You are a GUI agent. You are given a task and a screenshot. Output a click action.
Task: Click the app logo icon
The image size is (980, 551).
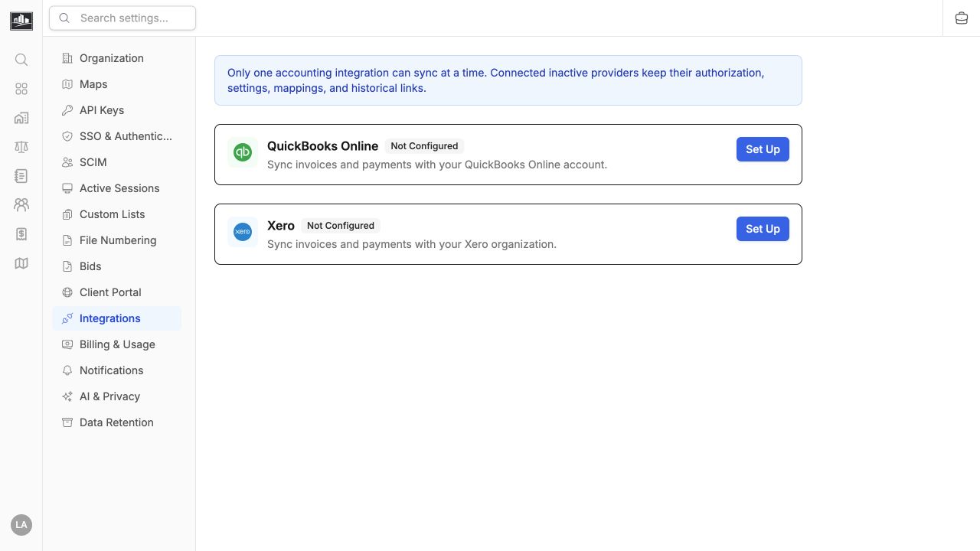(21, 21)
